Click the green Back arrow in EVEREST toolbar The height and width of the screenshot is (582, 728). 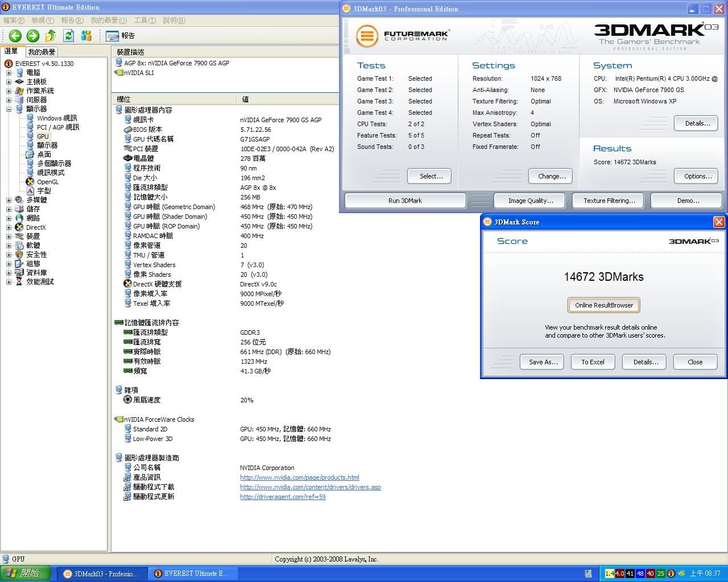coord(15,36)
